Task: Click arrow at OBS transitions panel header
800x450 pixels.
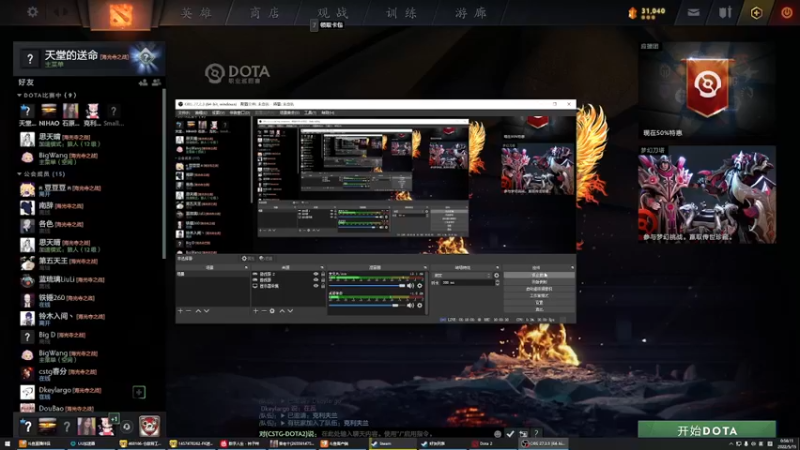Action: 497,267
